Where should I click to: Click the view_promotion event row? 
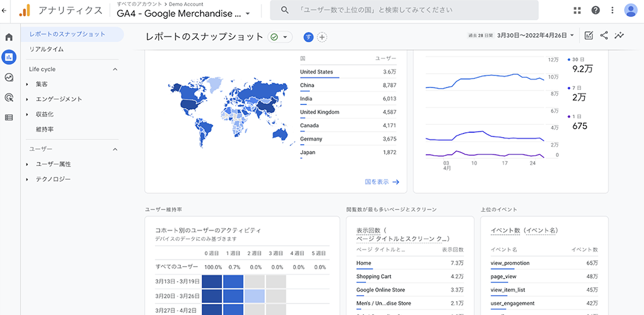(x=544, y=264)
